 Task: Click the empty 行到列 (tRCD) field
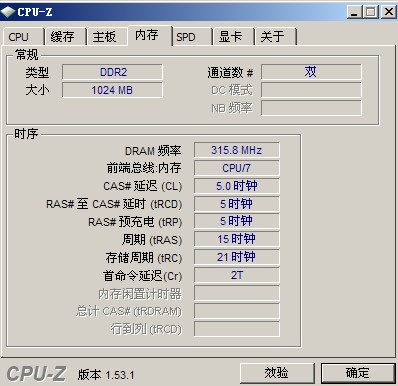pos(237,329)
